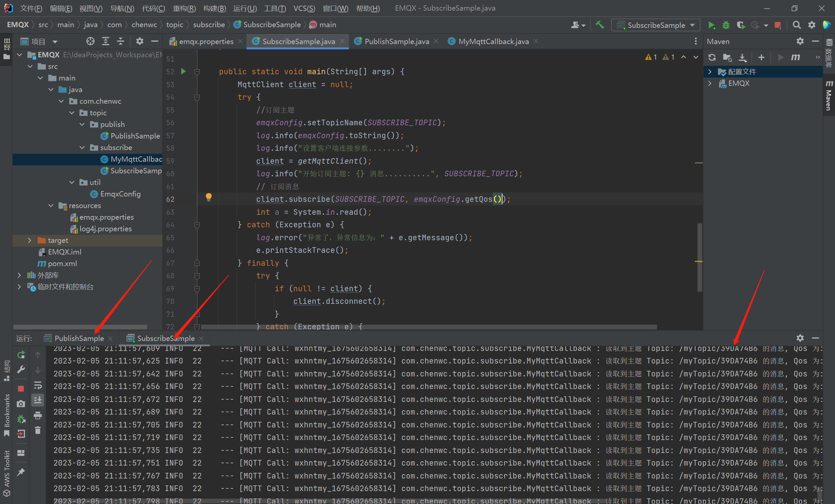The width and height of the screenshot is (835, 504).
Task: Expand 配置文件 in Maven panel
Action: pyautogui.click(x=710, y=72)
